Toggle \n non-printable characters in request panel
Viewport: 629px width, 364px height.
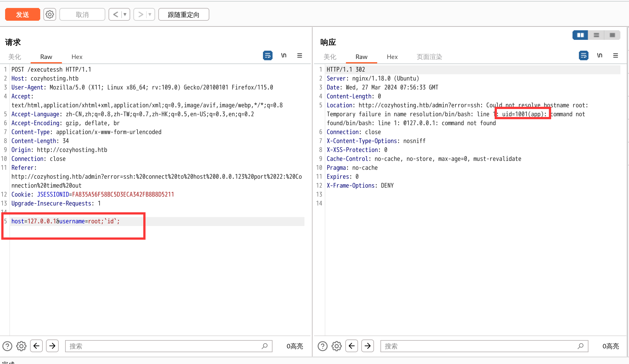click(284, 55)
